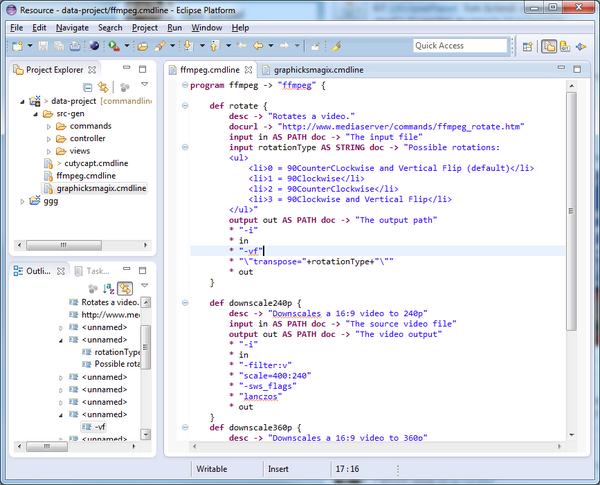600x485 pixels.
Task: Expand the ggg project node
Action: (x=22, y=201)
